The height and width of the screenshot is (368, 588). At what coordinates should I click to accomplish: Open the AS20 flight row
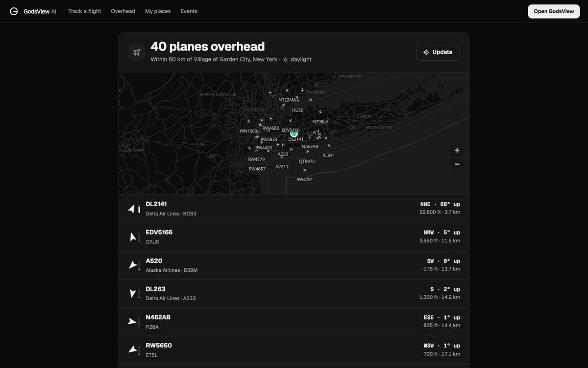coord(294,265)
